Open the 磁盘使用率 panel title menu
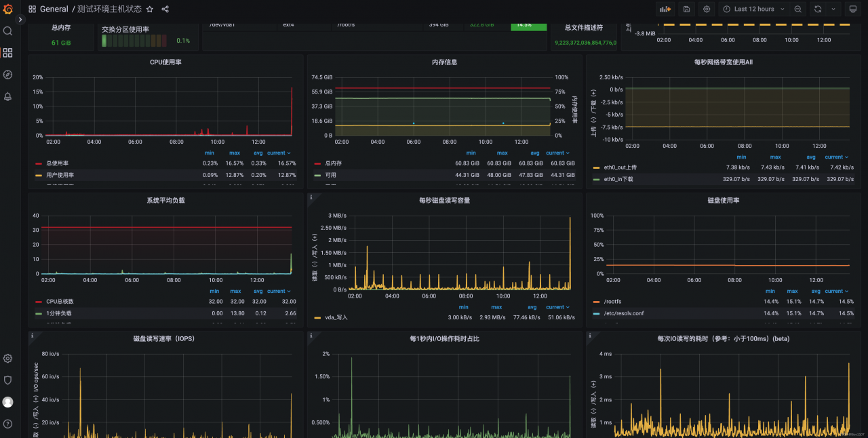The image size is (868, 438). click(724, 200)
